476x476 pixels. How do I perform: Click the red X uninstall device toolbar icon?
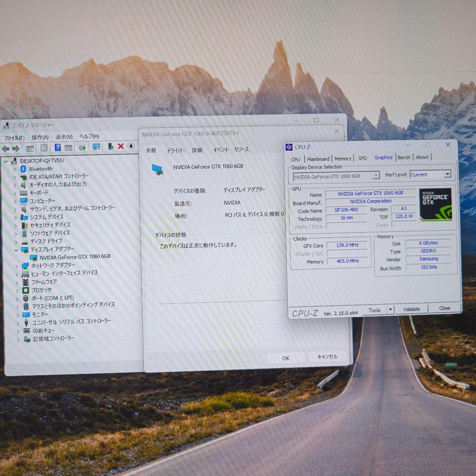(x=121, y=147)
